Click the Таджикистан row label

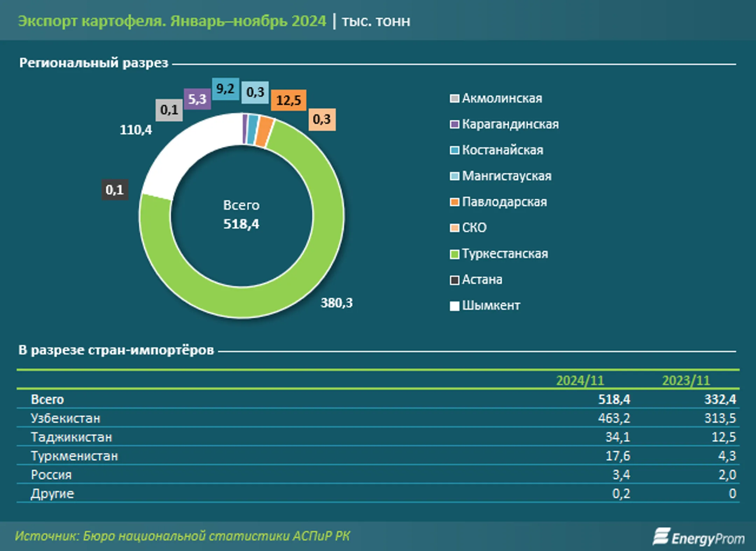[71, 437]
